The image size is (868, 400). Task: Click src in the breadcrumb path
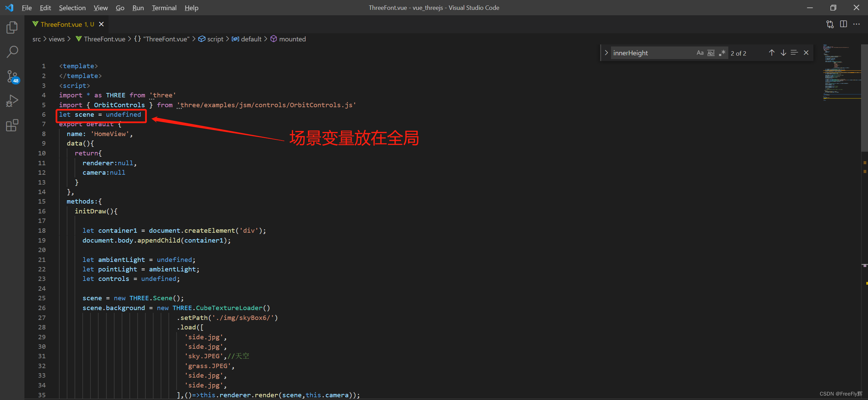[37, 39]
